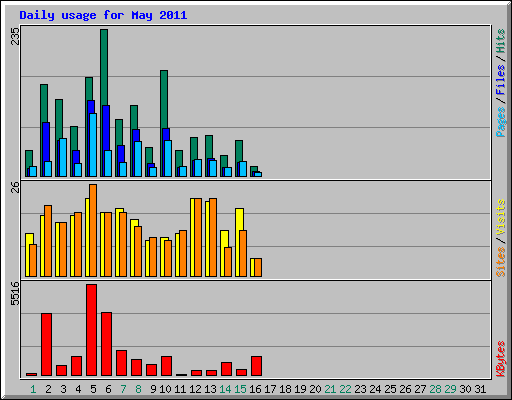Click day 10 on the date axis

pyautogui.click(x=165, y=389)
